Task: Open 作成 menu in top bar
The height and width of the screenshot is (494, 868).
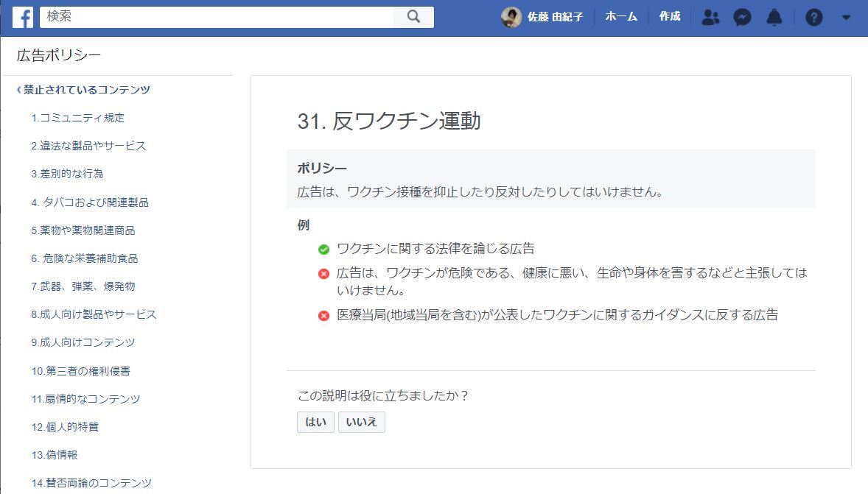Action: point(669,17)
